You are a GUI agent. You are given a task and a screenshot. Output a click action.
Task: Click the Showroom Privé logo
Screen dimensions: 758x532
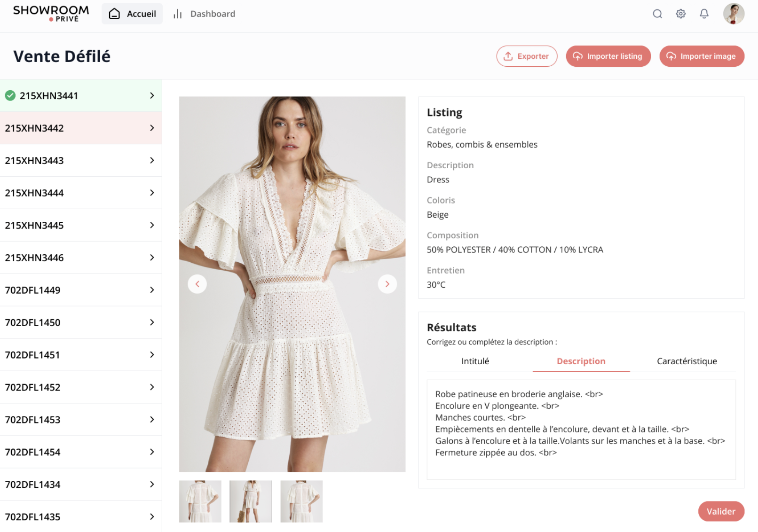click(x=51, y=14)
